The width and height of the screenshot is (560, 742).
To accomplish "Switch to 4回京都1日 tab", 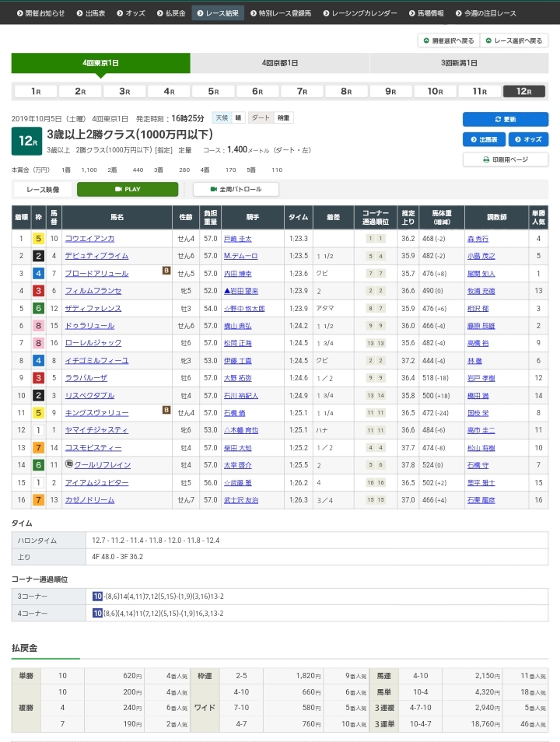I will coord(280,63).
